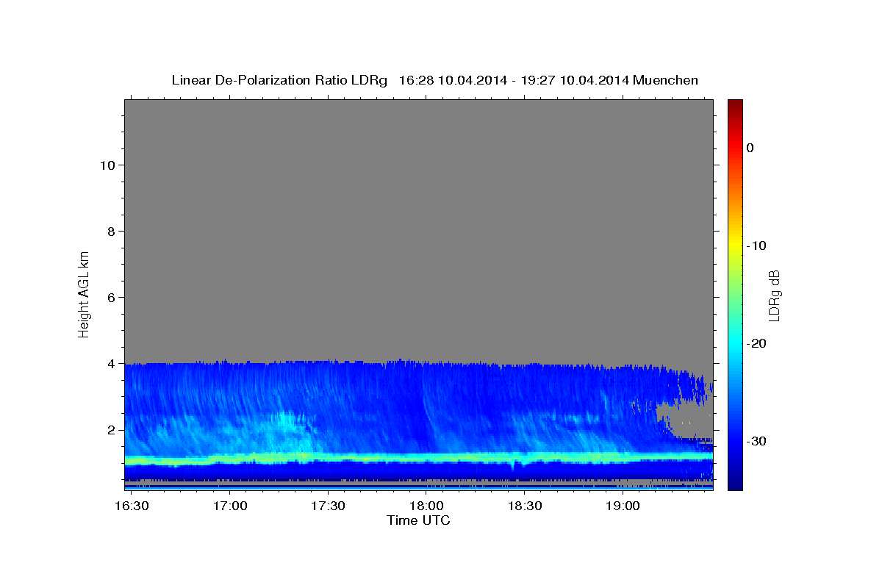Click the colorbar value -20
The width and height of the screenshot is (882, 588).
[x=758, y=343]
